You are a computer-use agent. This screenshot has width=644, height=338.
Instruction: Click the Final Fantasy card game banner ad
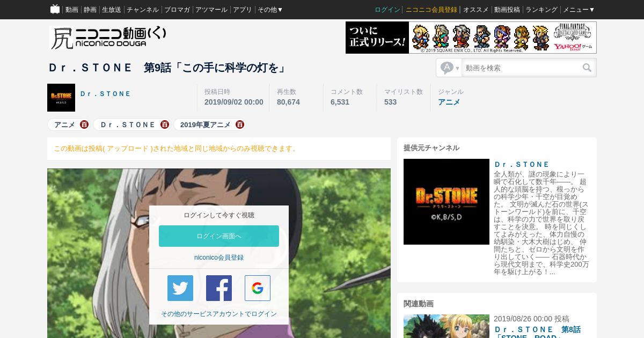[471, 38]
